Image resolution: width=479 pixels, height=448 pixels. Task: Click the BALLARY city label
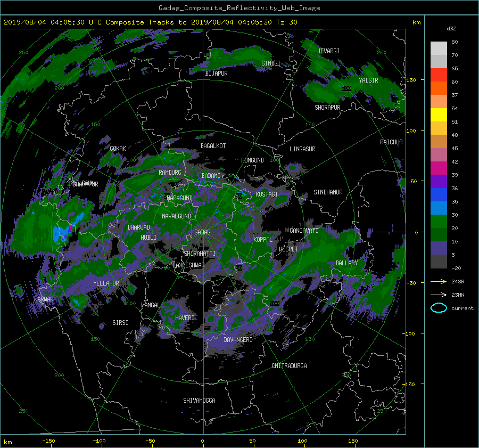(x=346, y=263)
